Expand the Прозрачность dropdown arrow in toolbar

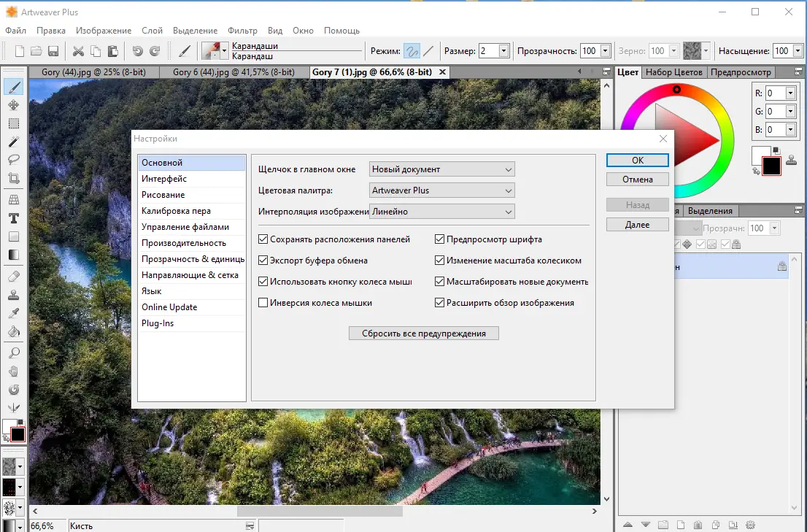606,51
